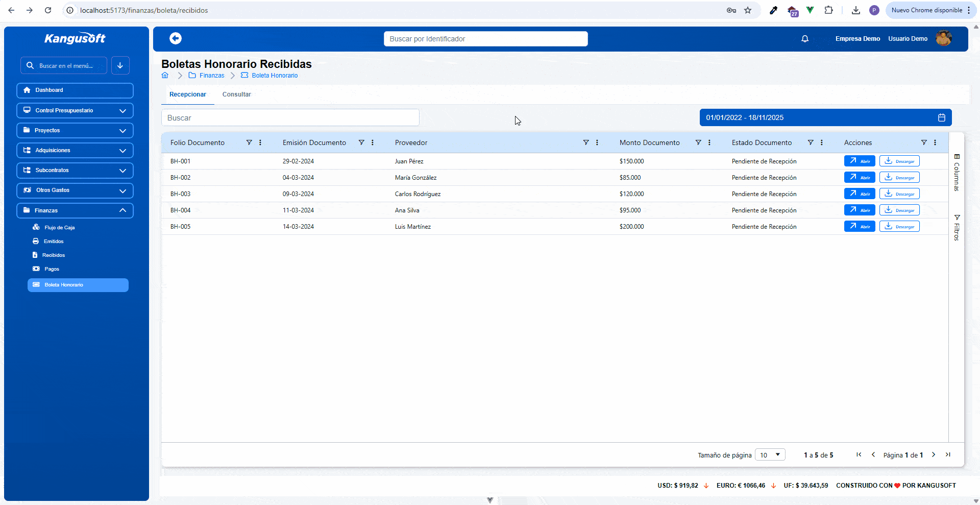Filter the Emisión Documento column
This screenshot has height=505, width=980.
click(x=361, y=142)
